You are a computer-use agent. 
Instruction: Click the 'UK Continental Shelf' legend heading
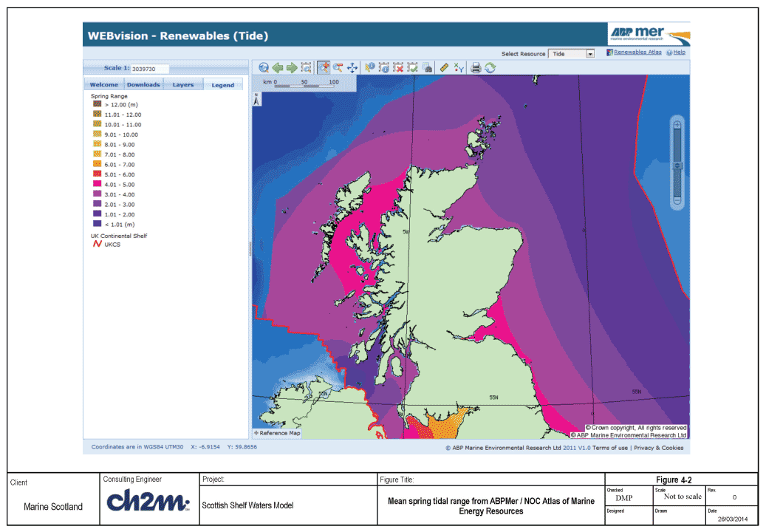[x=119, y=236]
